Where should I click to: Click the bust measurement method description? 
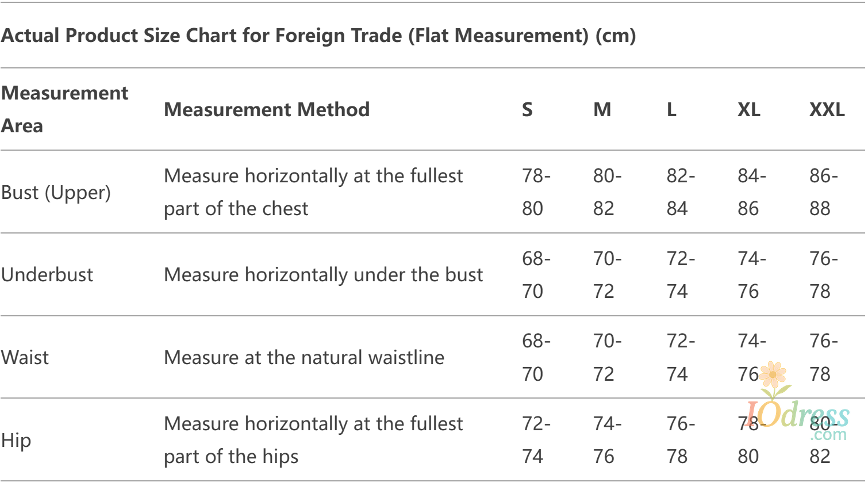point(313,192)
